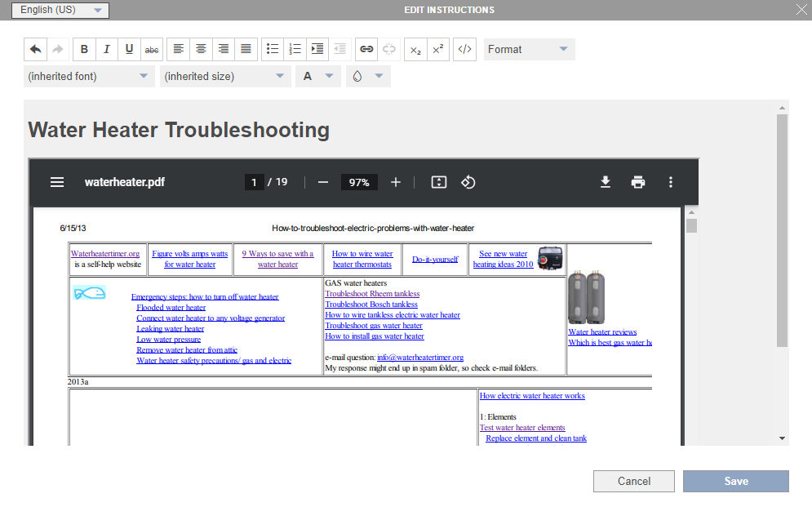Viewport: 812px width, 507px height.
Task: Insert a bulleted list
Action: point(273,49)
